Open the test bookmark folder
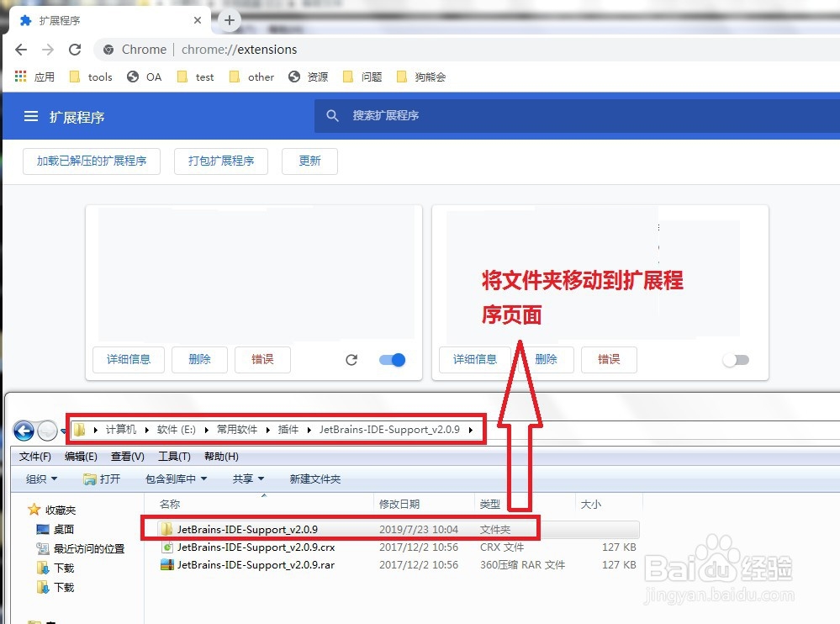 click(196, 77)
